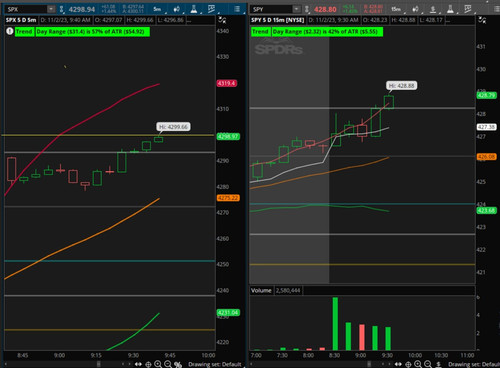500x368 pixels.
Task: Open the patterns icon on SPY chart
Action: (468, 9)
